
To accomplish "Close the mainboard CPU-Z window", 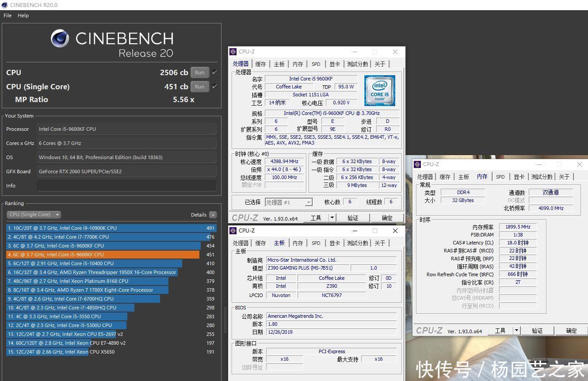I will 395,231.
